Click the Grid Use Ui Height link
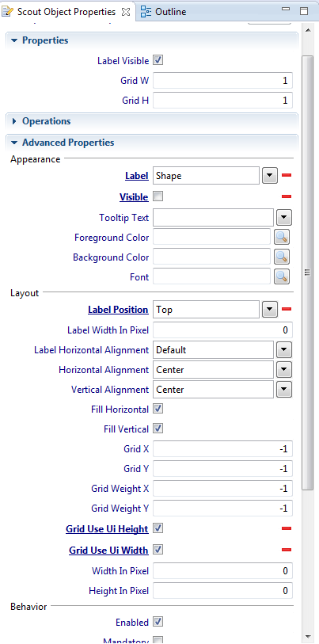This screenshot has width=319, height=644. tap(107, 529)
